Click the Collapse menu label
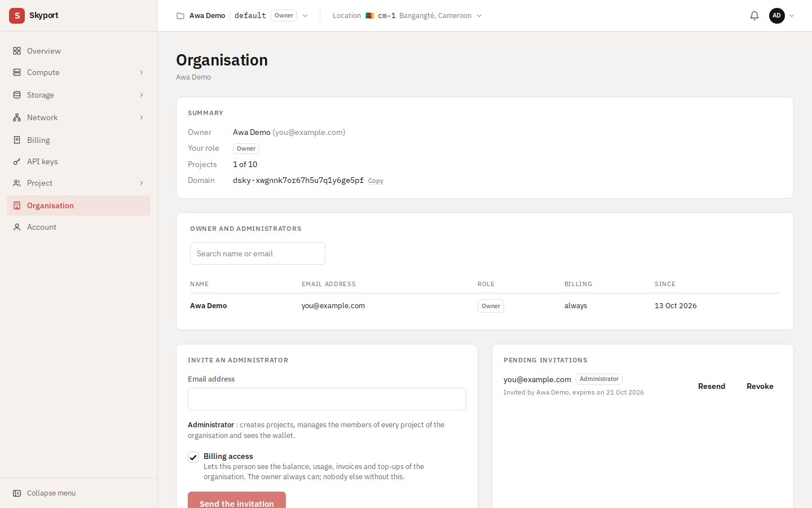 click(x=51, y=493)
